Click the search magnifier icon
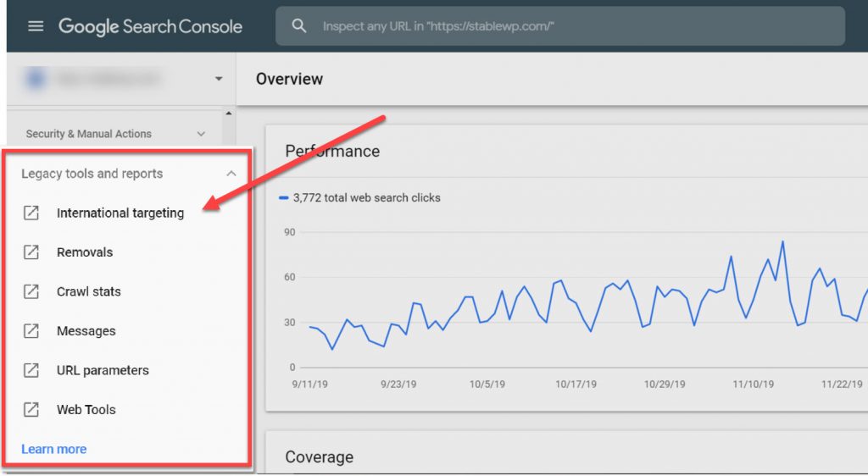This screenshot has height=476, width=868. point(299,25)
